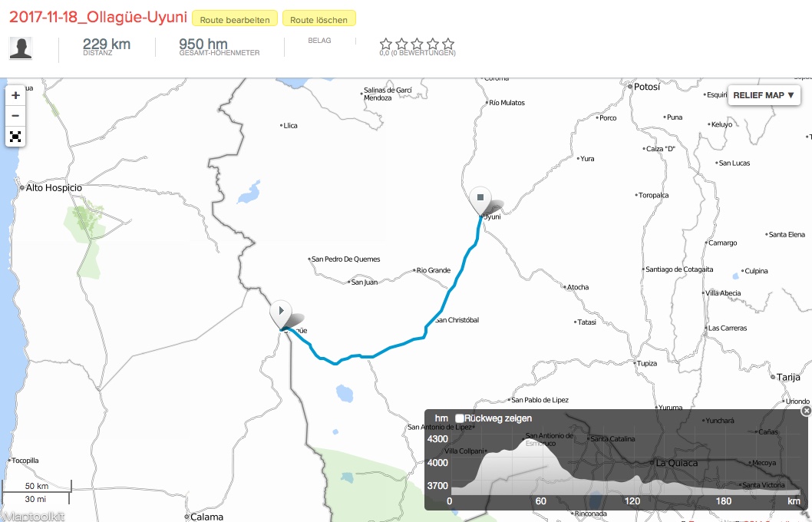Toggle fullscreen map view
The height and width of the screenshot is (522, 812).
(x=15, y=137)
